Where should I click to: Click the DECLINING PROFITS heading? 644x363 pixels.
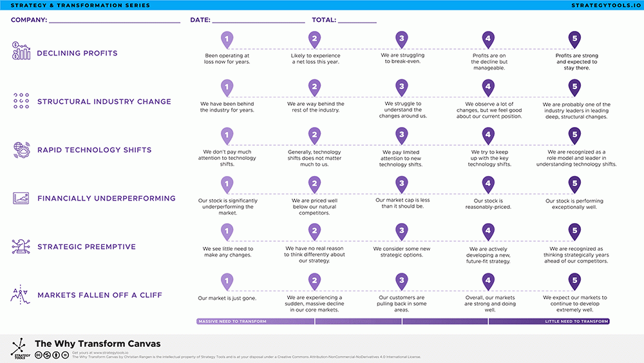pyautogui.click(x=77, y=53)
